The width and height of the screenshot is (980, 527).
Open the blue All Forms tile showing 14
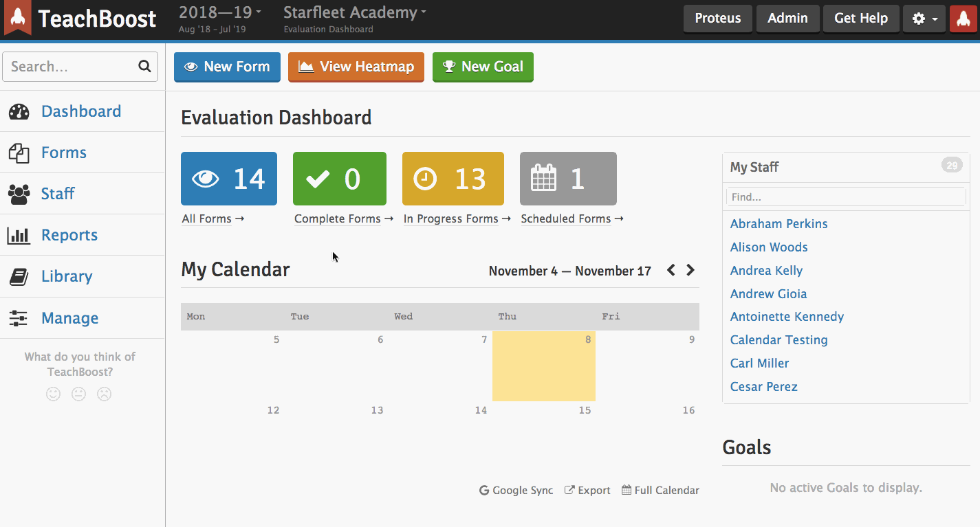[229, 179]
